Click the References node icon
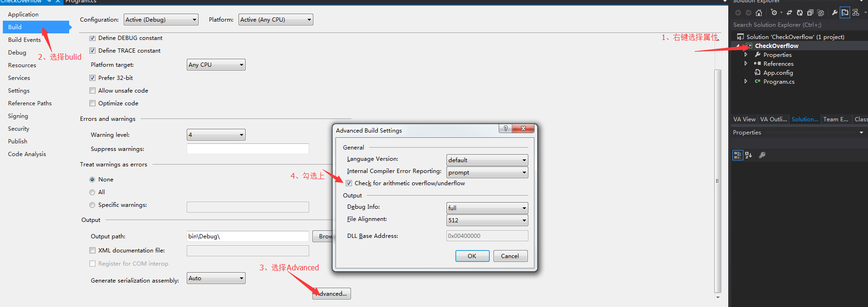Image resolution: width=868 pixels, height=307 pixels. click(757, 63)
